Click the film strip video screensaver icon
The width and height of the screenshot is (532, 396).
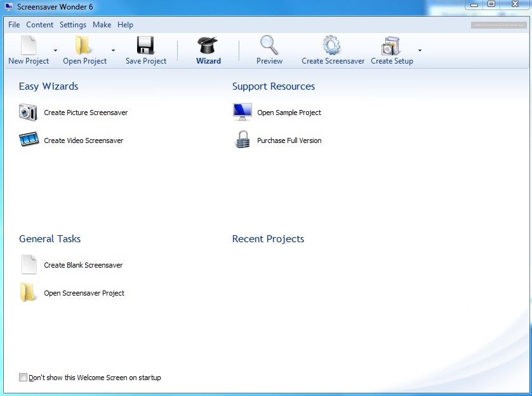[x=29, y=140]
